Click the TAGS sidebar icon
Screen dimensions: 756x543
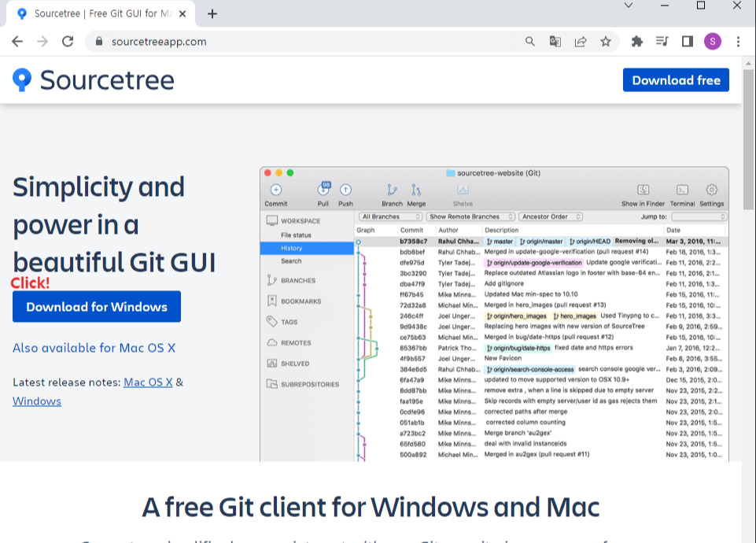click(x=272, y=322)
